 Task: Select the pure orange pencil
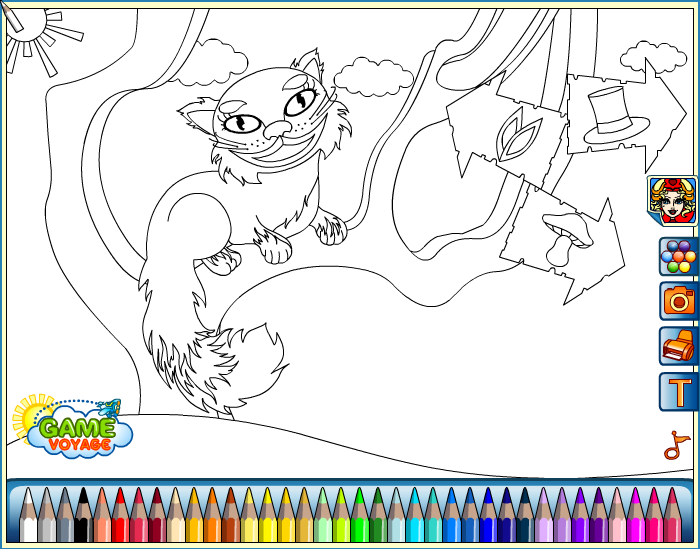(x=212, y=515)
